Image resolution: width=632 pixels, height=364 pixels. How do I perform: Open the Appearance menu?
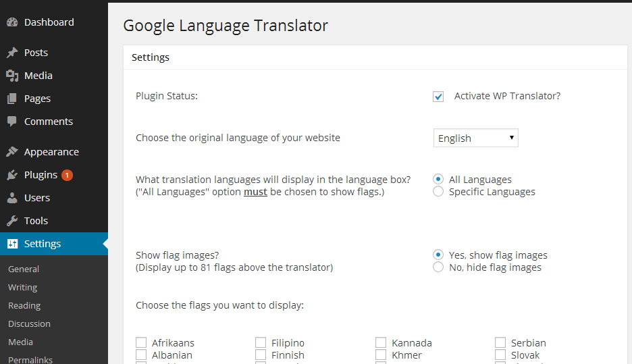click(x=51, y=152)
